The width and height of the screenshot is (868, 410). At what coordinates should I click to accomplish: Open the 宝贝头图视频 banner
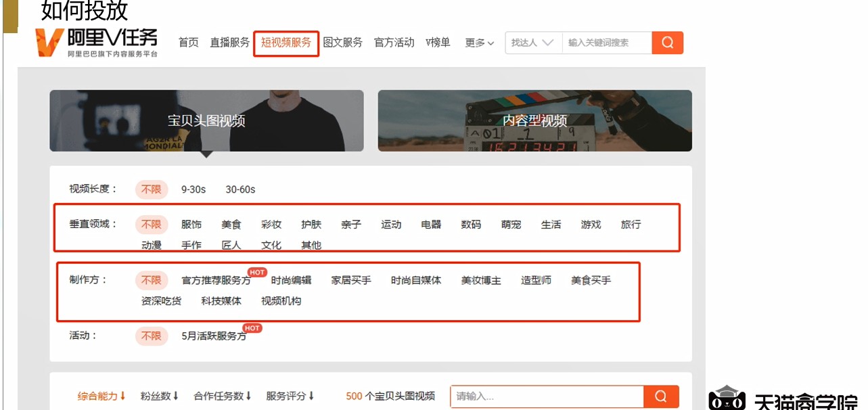click(206, 120)
